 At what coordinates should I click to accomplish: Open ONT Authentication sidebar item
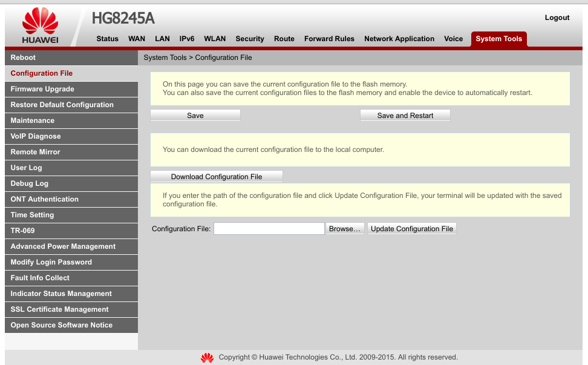71,200
